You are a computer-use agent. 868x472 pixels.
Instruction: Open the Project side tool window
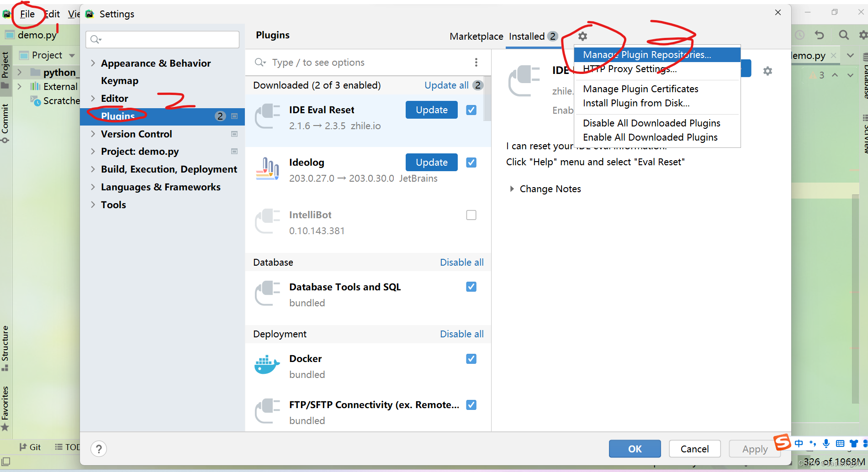[5, 70]
